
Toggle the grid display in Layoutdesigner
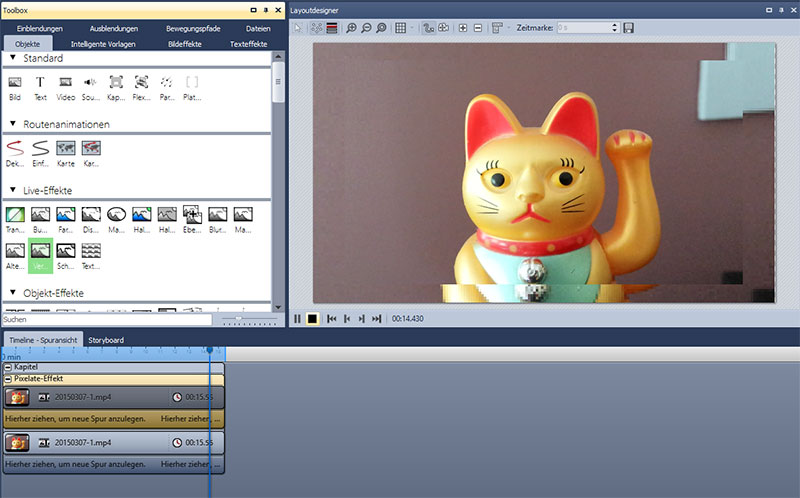click(x=401, y=28)
